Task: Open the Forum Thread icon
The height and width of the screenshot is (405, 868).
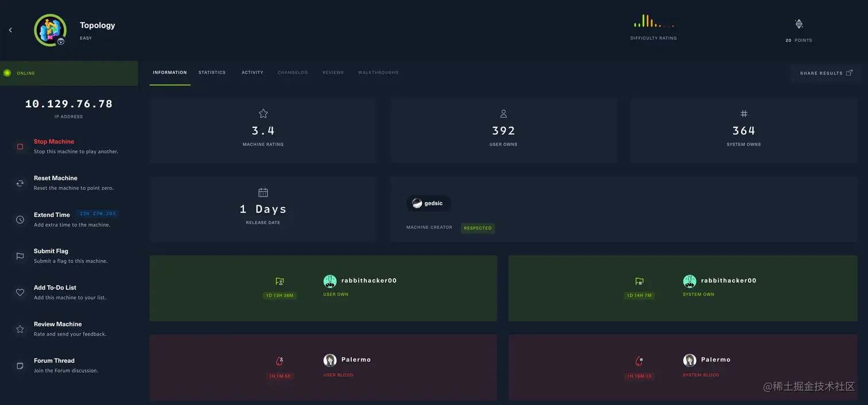Action: pos(20,365)
